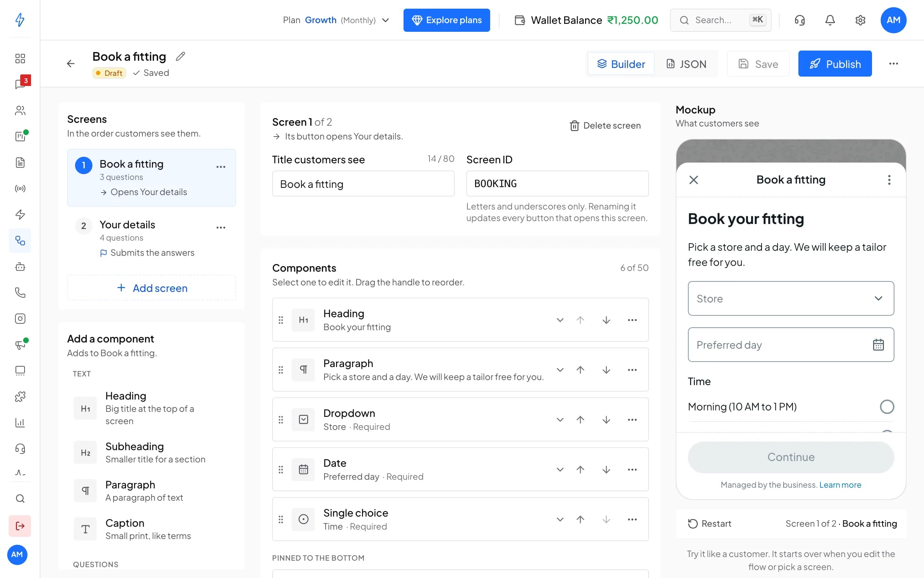This screenshot has height=578, width=924.
Task: Open the Preferred day date field in the mockup
Action: point(791,344)
